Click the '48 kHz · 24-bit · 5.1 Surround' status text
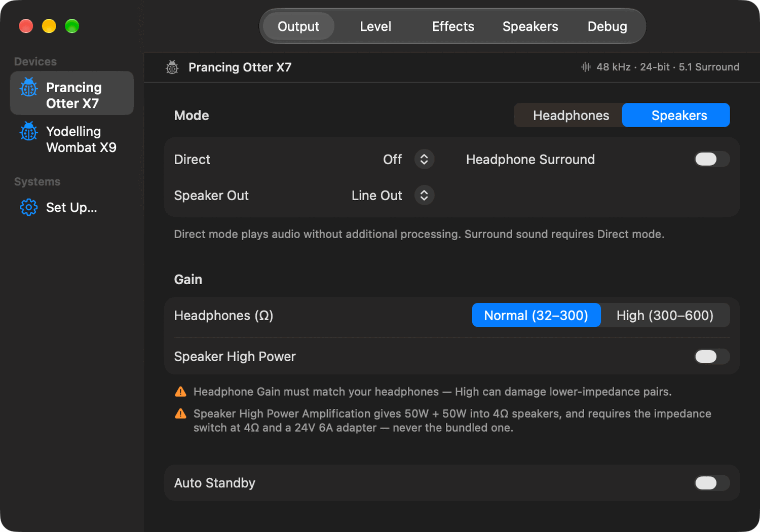 (668, 67)
